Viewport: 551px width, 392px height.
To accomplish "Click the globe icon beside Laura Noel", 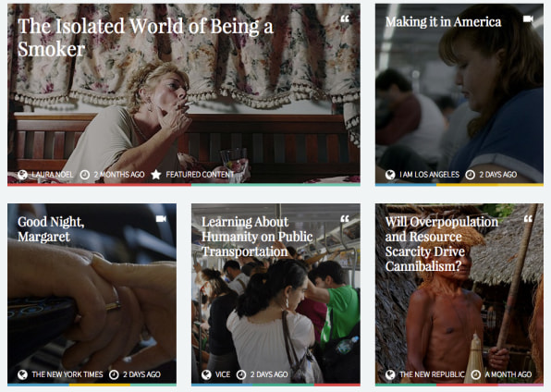I will tap(23, 175).
